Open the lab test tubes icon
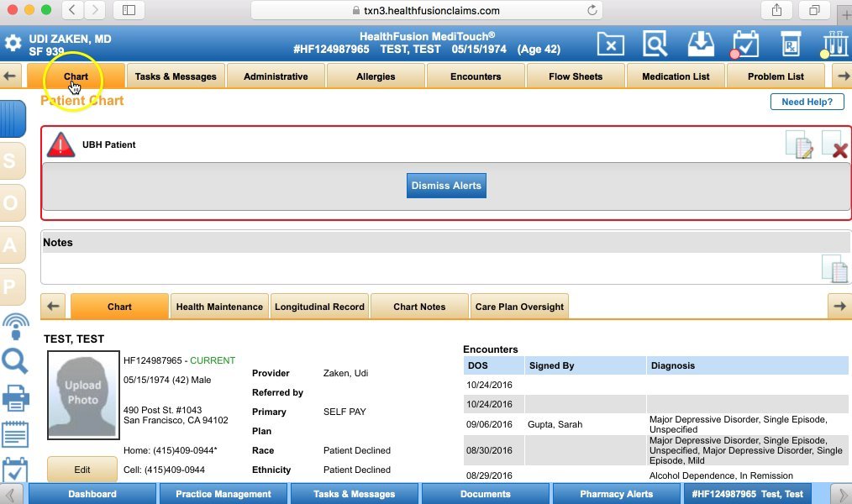 pos(833,44)
